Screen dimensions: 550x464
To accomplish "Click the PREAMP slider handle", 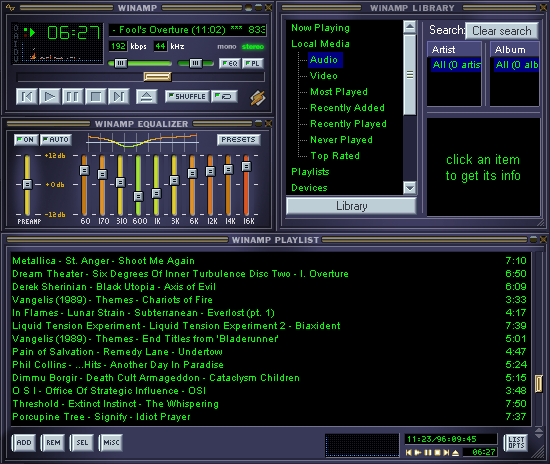I will [27, 184].
